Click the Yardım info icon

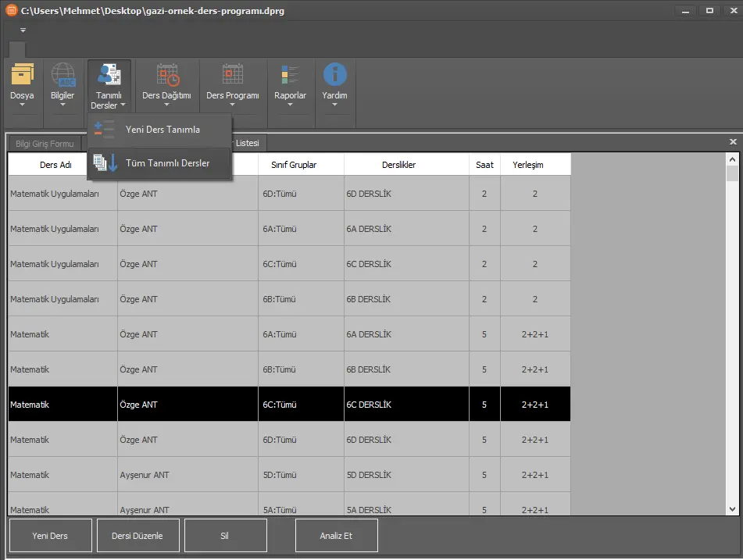pyautogui.click(x=334, y=75)
